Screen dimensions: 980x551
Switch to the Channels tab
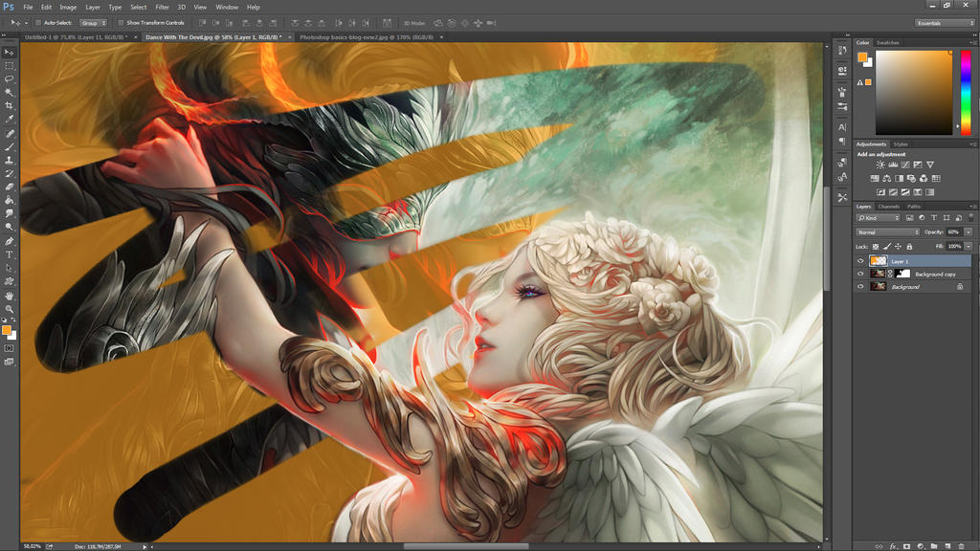coord(889,207)
